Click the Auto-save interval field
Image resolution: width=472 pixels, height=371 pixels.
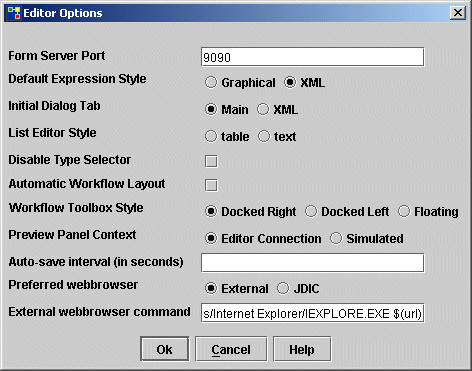313,263
